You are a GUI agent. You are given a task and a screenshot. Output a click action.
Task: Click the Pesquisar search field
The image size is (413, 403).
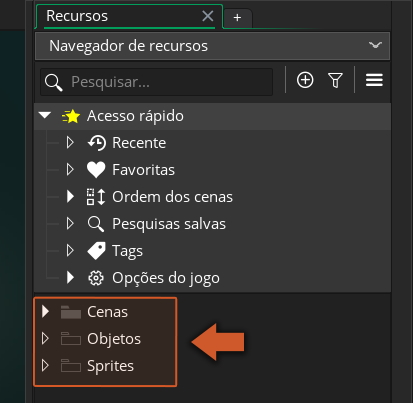[x=157, y=82]
